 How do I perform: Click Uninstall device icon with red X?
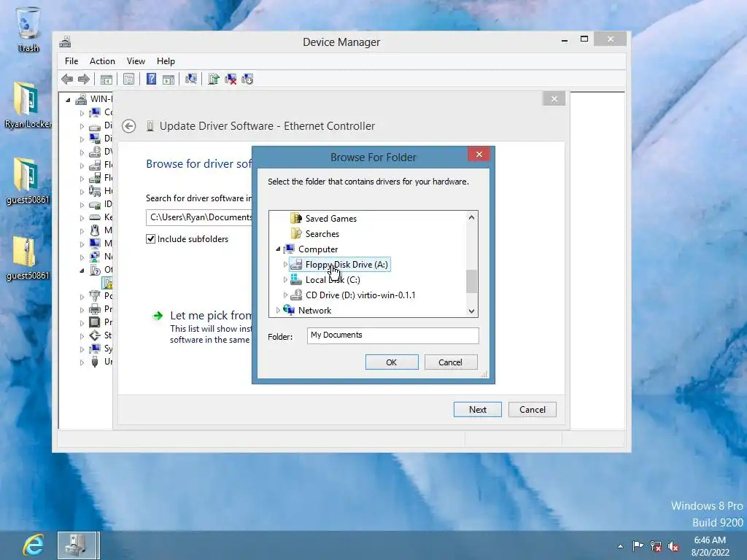click(231, 79)
